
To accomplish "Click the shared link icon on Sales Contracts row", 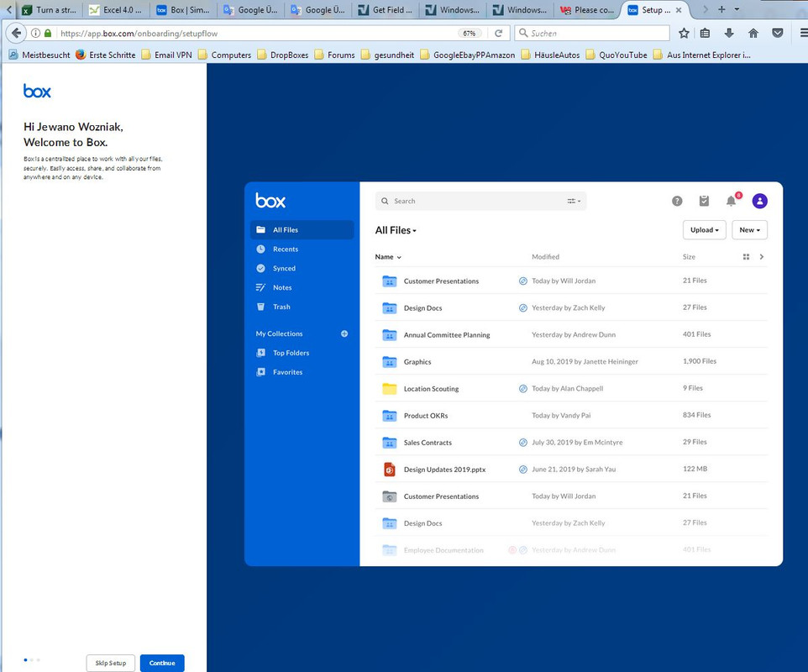I will (522, 442).
